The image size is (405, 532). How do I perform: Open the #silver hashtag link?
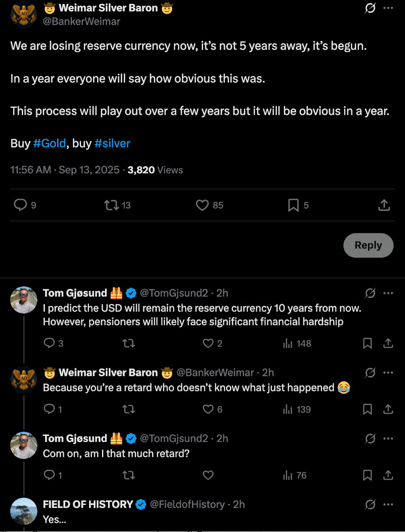112,143
